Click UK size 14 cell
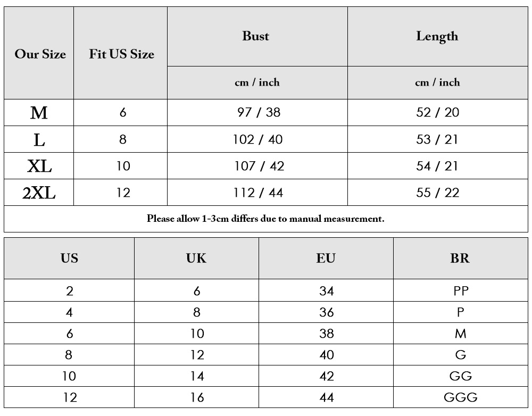The height and width of the screenshot is (416, 532). tap(196, 376)
